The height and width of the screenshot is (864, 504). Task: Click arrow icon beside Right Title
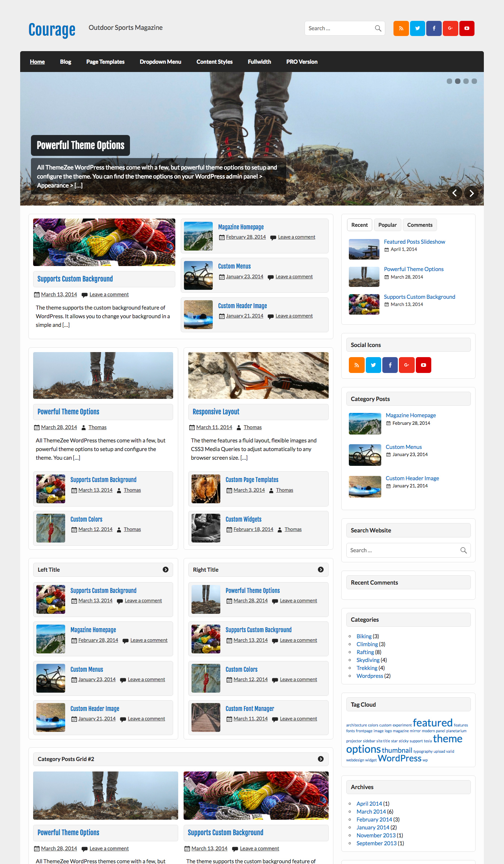tap(321, 570)
